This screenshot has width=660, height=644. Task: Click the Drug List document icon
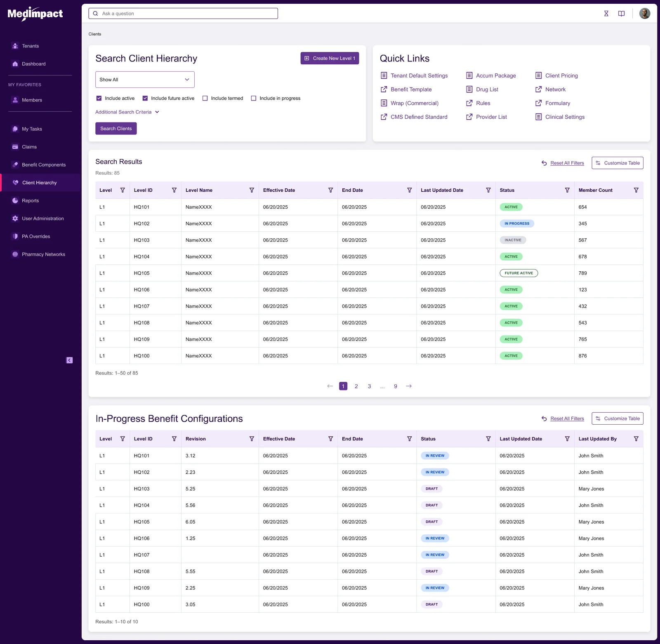[469, 89]
